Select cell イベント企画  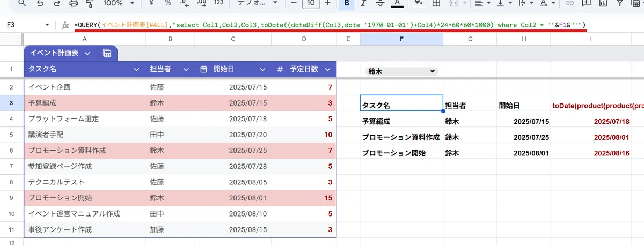tap(85, 87)
